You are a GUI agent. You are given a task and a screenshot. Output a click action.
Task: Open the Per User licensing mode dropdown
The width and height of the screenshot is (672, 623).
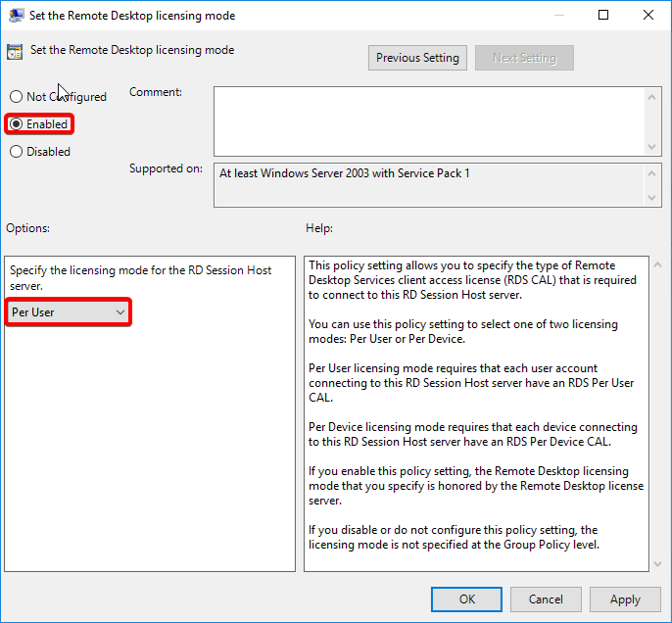coord(68,312)
